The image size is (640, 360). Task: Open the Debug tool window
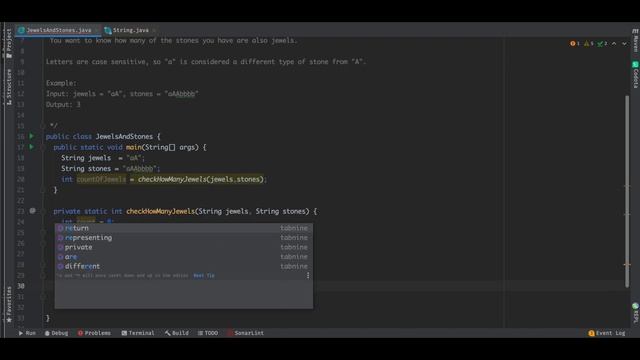(56, 333)
